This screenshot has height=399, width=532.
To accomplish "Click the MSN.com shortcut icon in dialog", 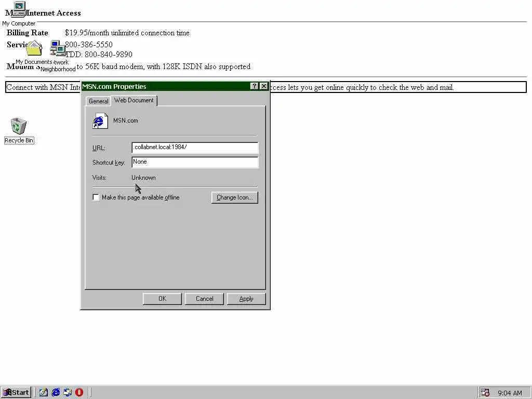I will click(x=100, y=121).
